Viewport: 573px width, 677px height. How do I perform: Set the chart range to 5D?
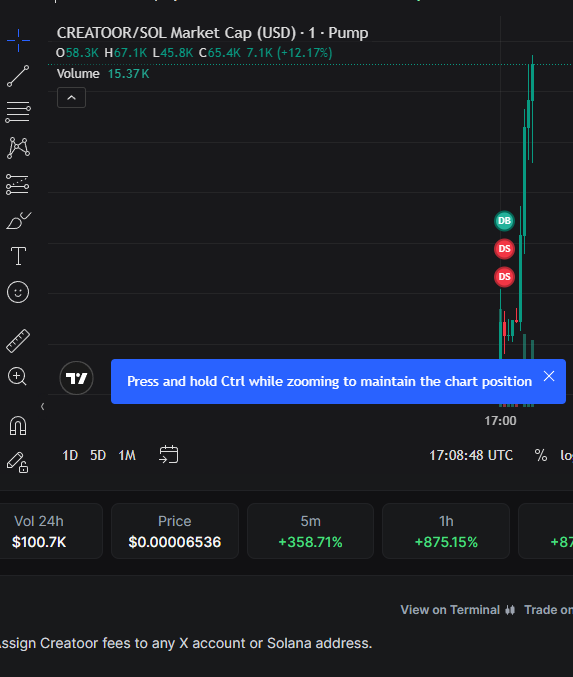(98, 456)
